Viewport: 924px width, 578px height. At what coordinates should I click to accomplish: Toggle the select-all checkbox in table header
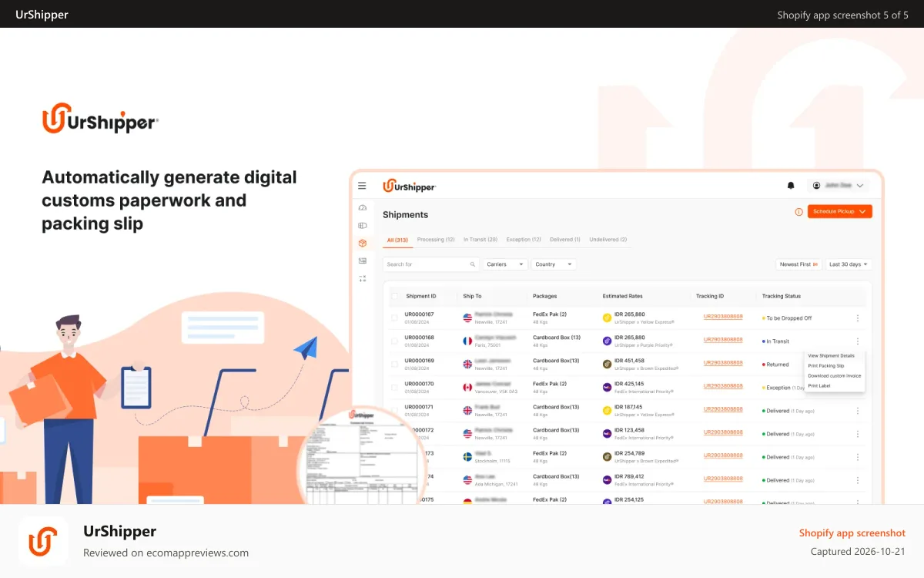(395, 296)
